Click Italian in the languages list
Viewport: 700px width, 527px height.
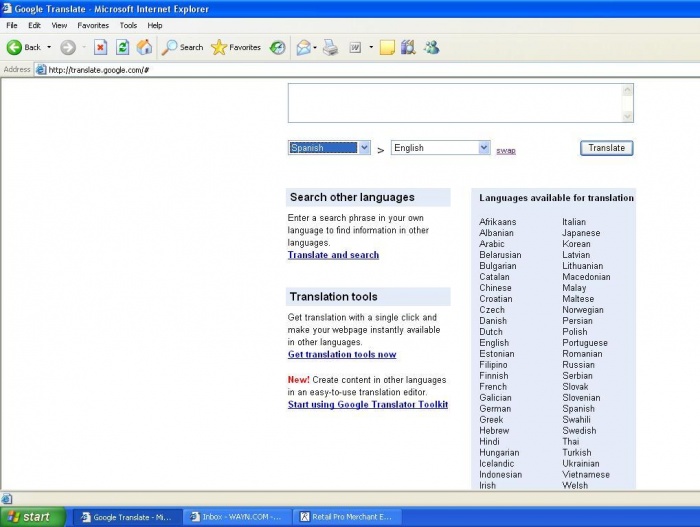(x=574, y=222)
